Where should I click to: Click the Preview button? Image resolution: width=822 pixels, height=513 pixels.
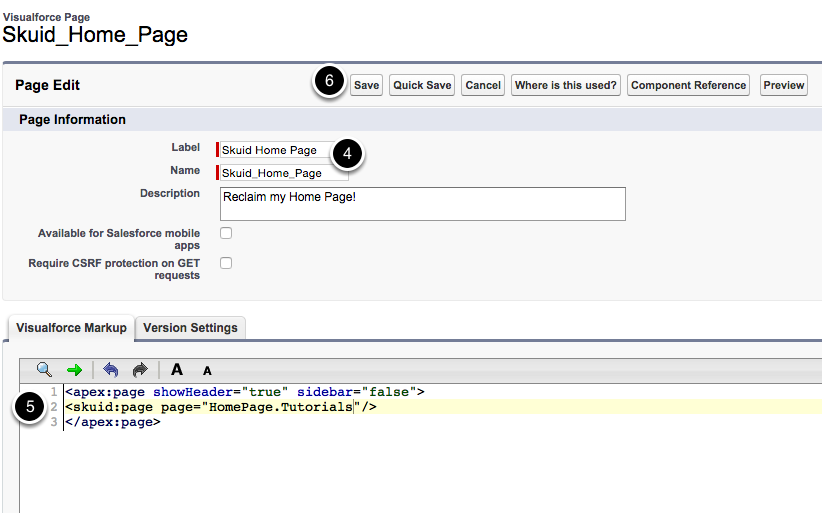783,85
